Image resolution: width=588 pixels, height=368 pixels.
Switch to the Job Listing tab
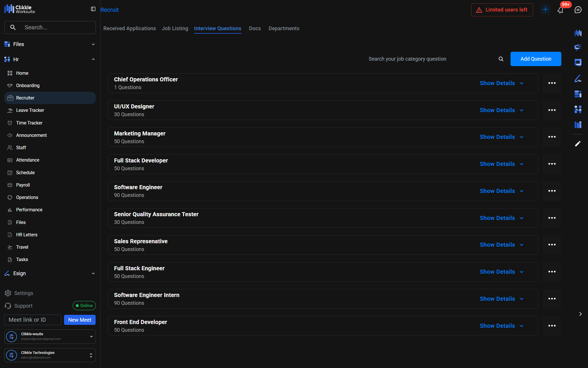click(175, 28)
